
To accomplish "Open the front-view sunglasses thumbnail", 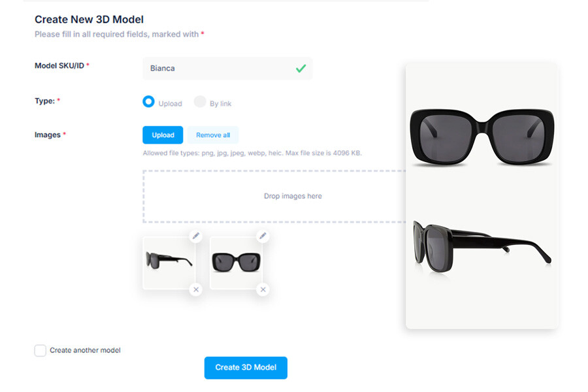I will click(236, 263).
